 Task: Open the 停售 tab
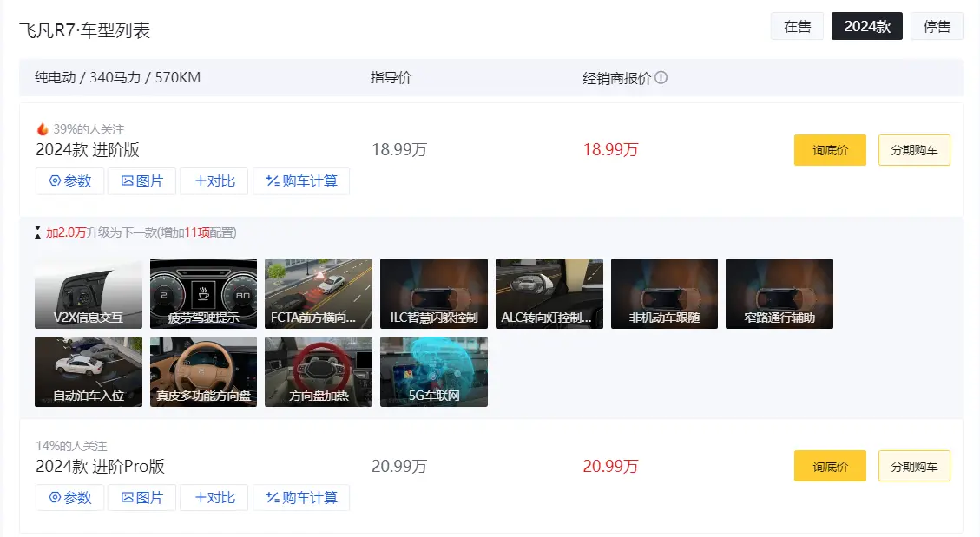(x=937, y=26)
